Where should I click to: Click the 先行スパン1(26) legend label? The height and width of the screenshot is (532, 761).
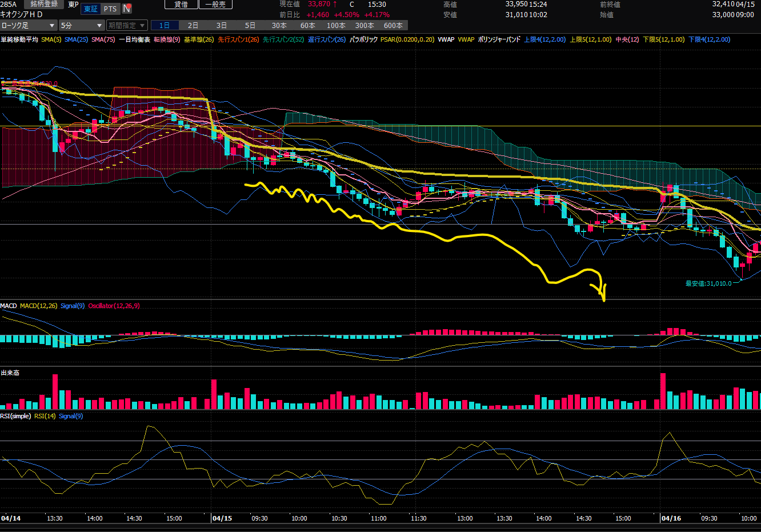point(238,39)
